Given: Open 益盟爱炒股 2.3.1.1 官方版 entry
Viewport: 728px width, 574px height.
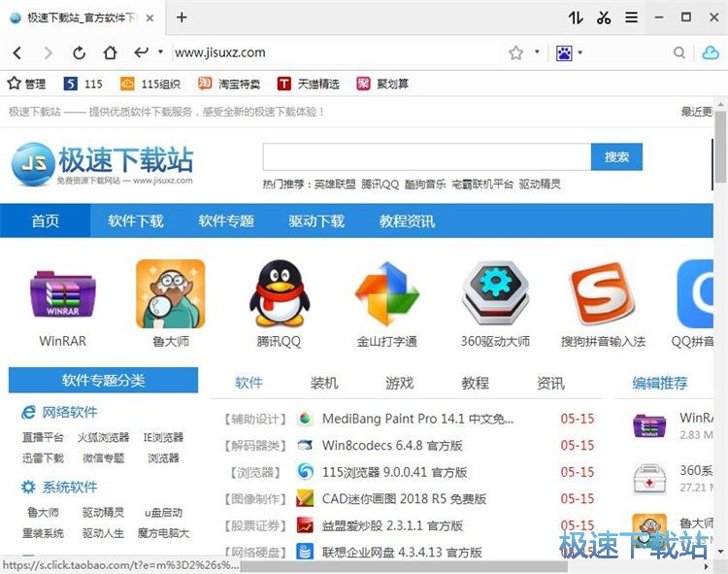Looking at the screenshot, I should point(392,525).
